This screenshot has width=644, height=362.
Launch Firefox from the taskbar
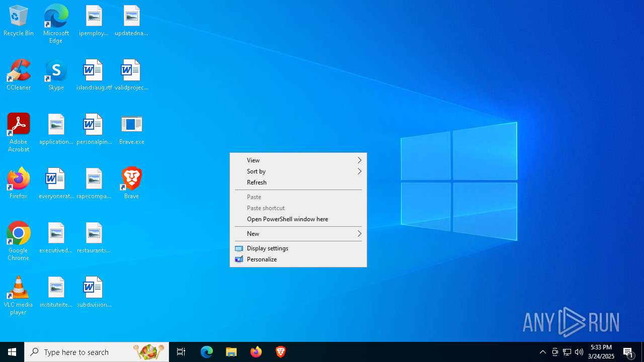(256, 352)
